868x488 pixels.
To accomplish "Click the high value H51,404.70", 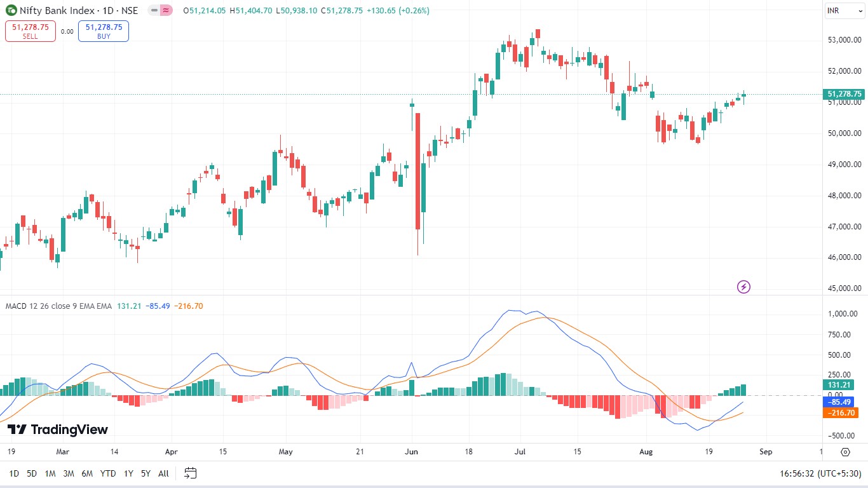I will coord(251,11).
